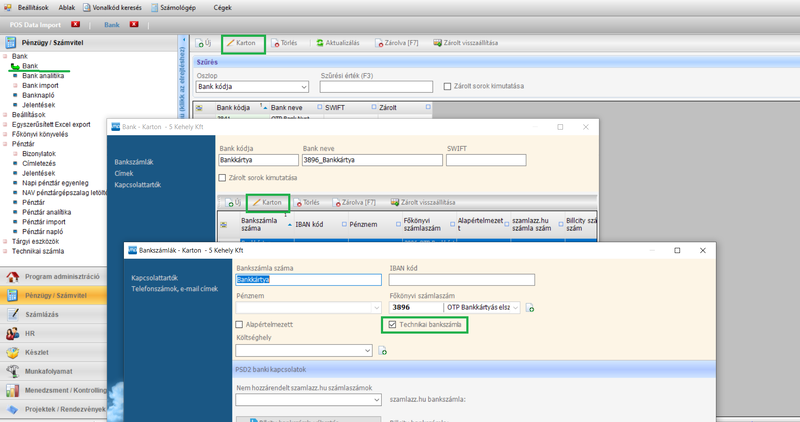The height and width of the screenshot is (422, 800).
Task: Open the HR module
Action: (x=30, y=333)
